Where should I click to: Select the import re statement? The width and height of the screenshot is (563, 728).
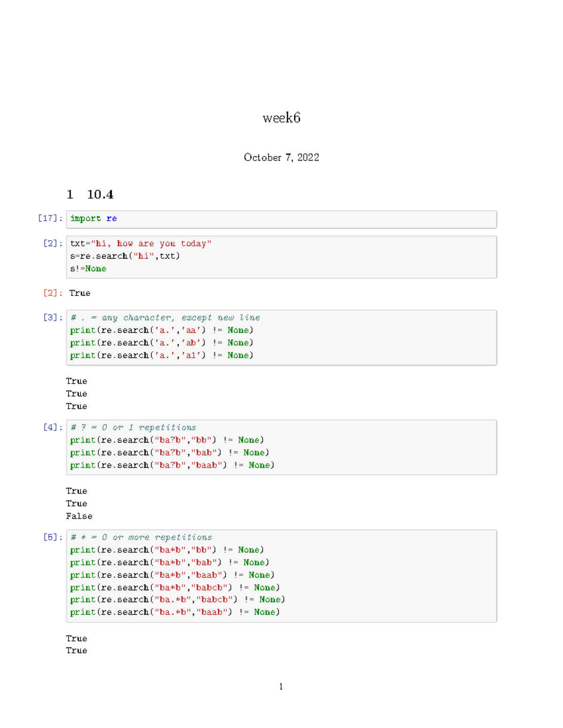(x=93, y=218)
